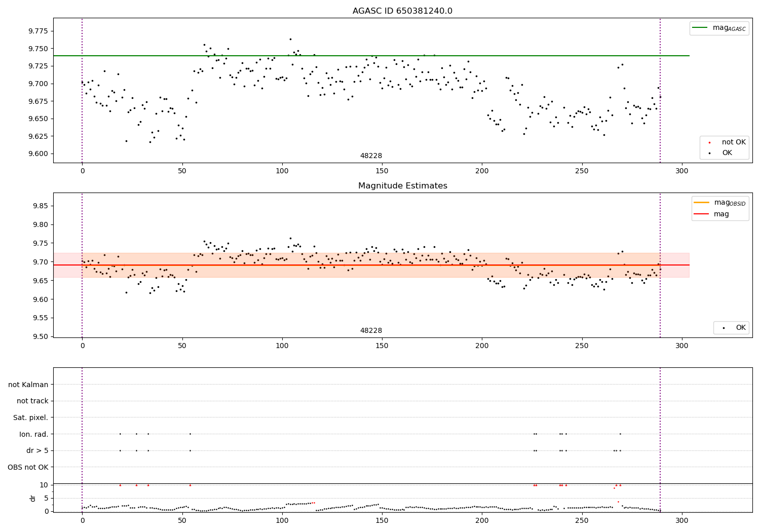Click the 9.725 tick label on top plot
The height and width of the screenshot is (532, 760).
tap(38, 66)
